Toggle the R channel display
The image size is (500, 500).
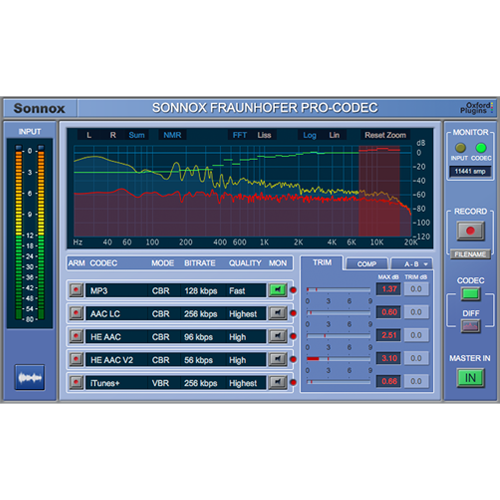pyautogui.click(x=113, y=135)
